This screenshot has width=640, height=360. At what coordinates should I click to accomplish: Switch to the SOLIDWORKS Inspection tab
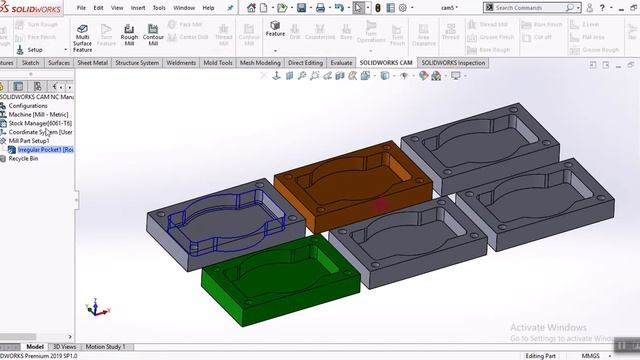[453, 62]
